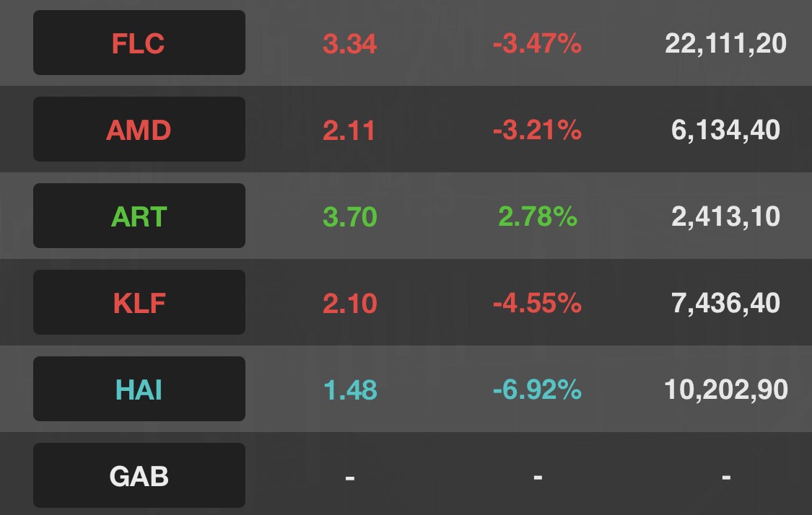Select the AMD stock symbol button
The width and height of the screenshot is (812, 515).
139,130
